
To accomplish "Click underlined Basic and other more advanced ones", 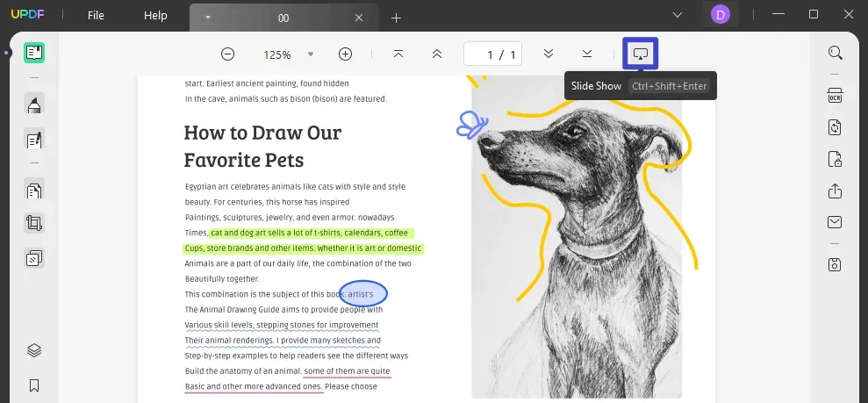I will (253, 386).
